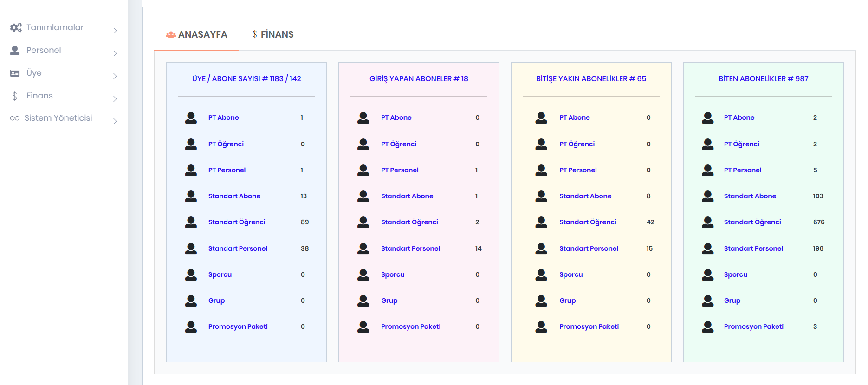Image resolution: width=868 pixels, height=385 pixels.
Task: Click the Üye ID card icon
Action: [x=15, y=73]
